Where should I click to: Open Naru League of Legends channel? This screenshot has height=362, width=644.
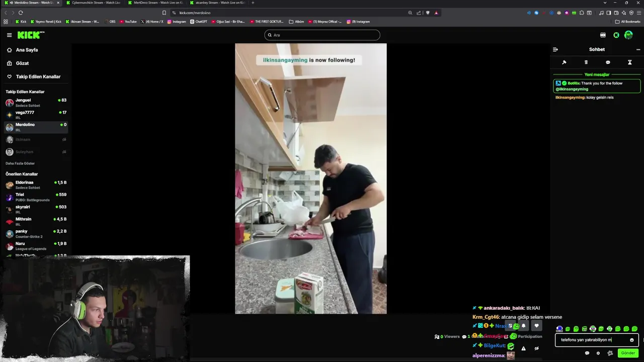(36, 246)
